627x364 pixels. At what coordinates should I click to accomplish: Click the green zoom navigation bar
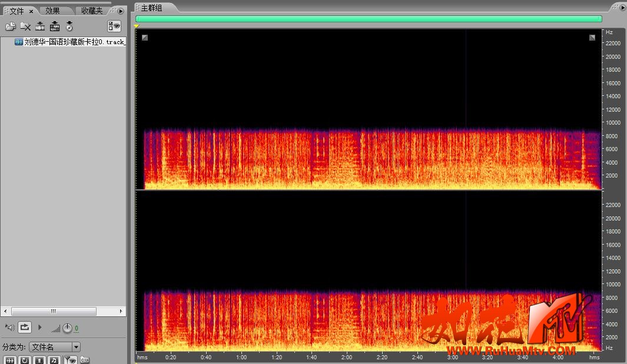(369, 19)
